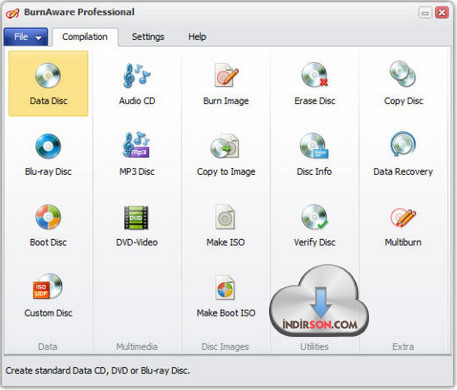
Task: Start the Copy Disc tool
Action: point(403,83)
